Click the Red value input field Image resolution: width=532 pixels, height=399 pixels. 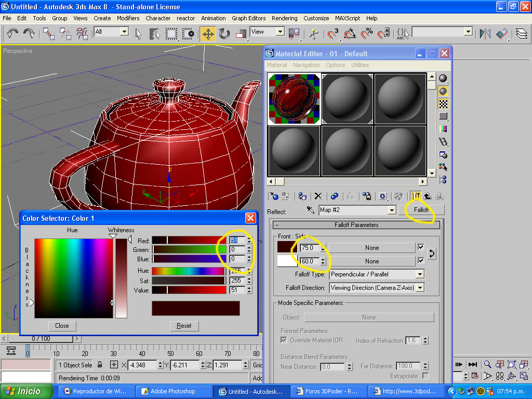click(237, 240)
